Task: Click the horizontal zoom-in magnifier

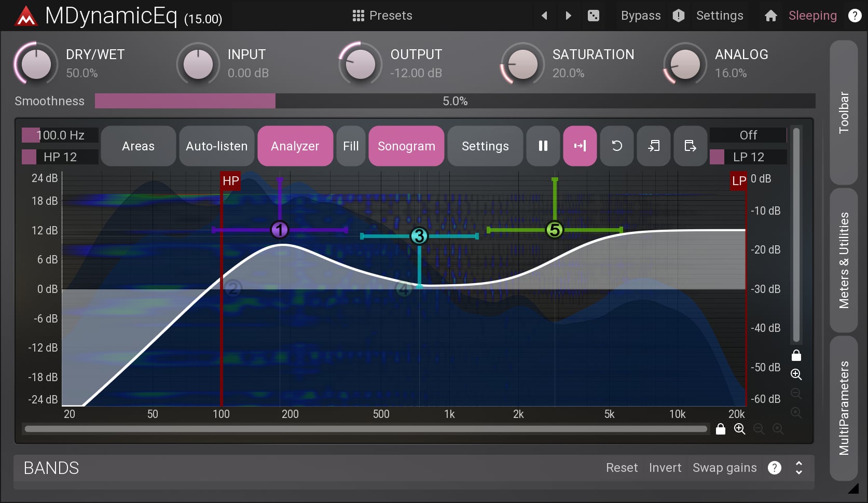Action: pos(740,429)
